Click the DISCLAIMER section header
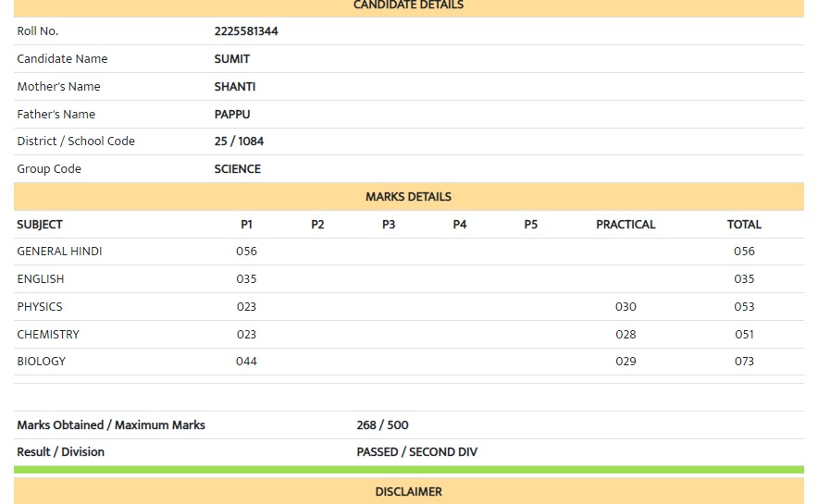 tap(408, 492)
